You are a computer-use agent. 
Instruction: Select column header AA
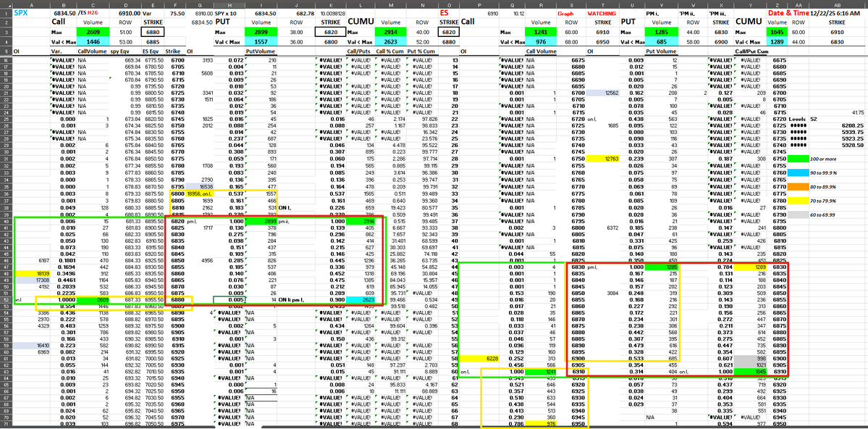click(x=799, y=4)
